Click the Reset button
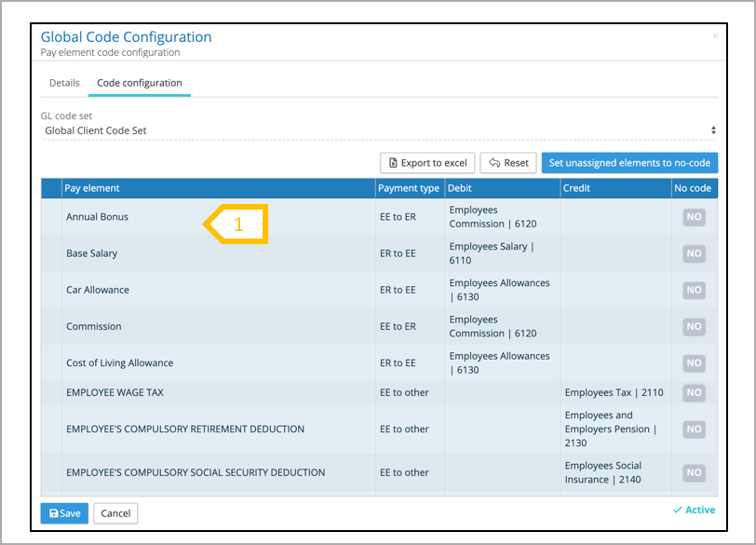This screenshot has width=756, height=545. tap(508, 163)
